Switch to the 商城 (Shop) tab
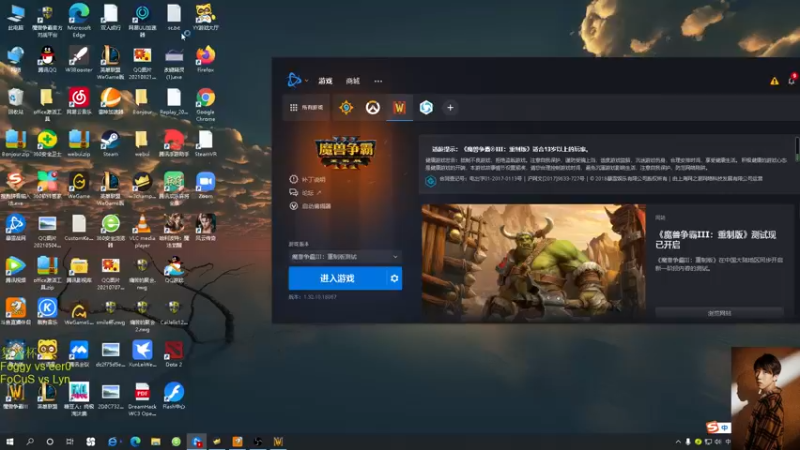This screenshot has width=800, height=450. 353,81
